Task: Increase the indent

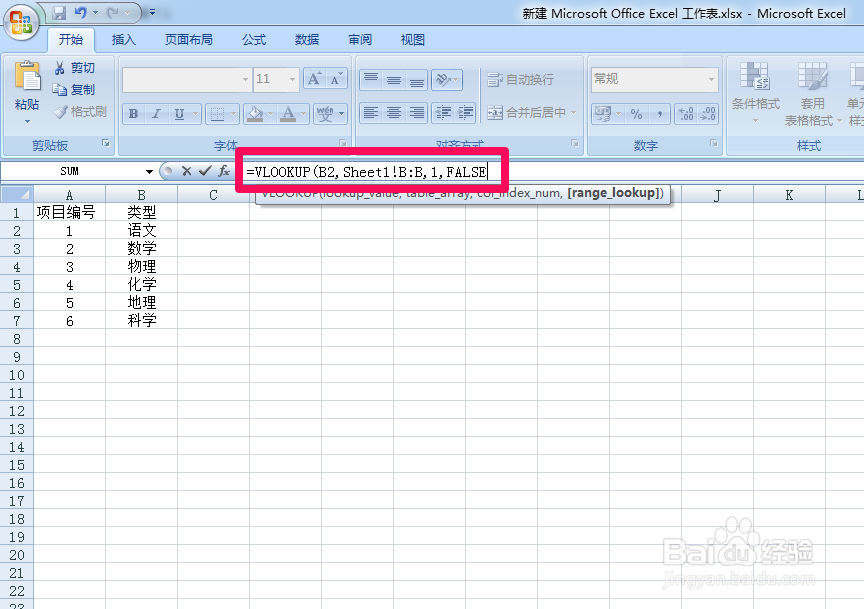Action: pyautogui.click(x=466, y=113)
